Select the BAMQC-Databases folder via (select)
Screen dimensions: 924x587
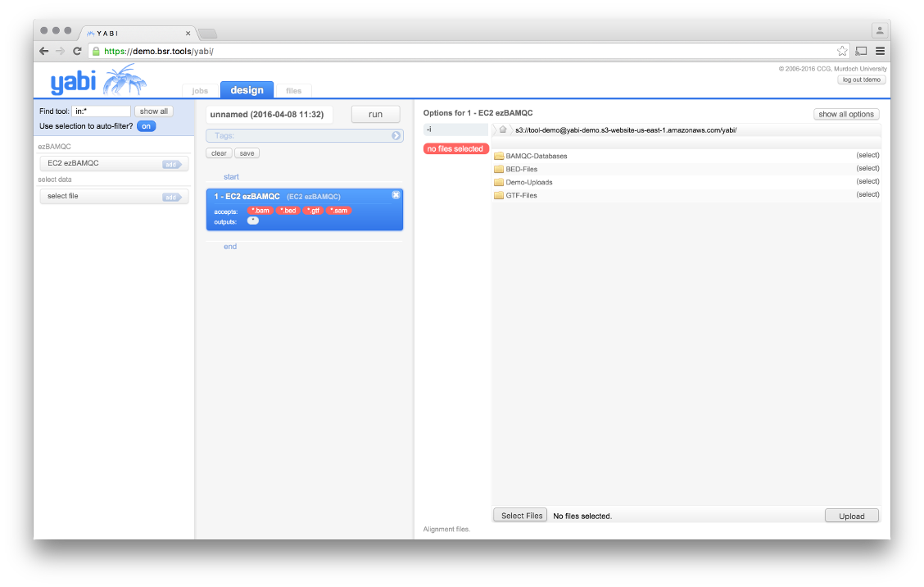click(867, 155)
